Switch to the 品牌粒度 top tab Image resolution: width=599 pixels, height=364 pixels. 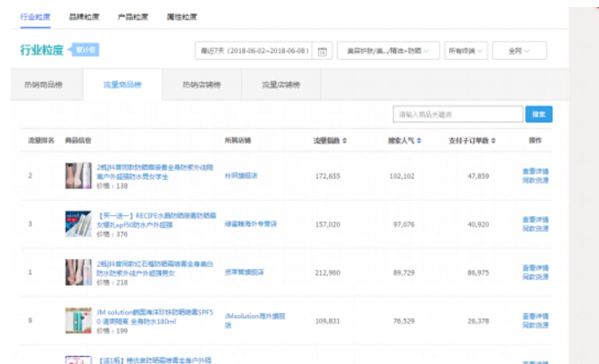click(x=84, y=17)
